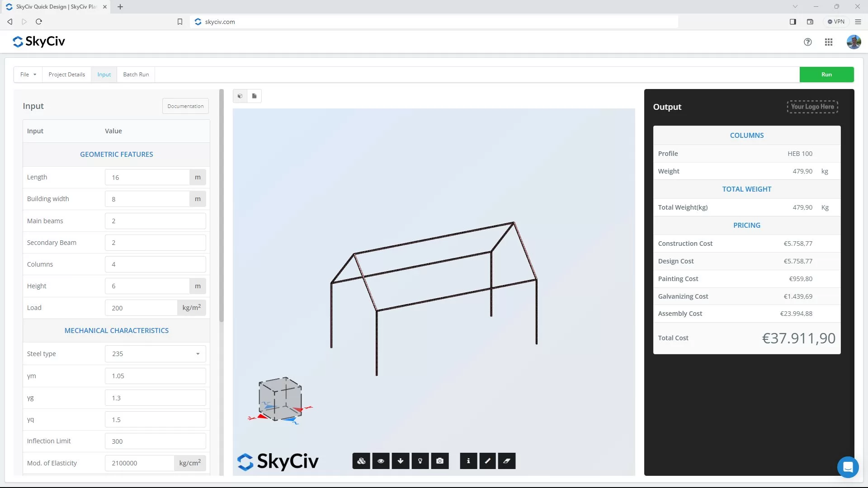This screenshot has height=488, width=868.
Task: Click the orientation cube in the 3D viewer
Action: tap(280, 399)
